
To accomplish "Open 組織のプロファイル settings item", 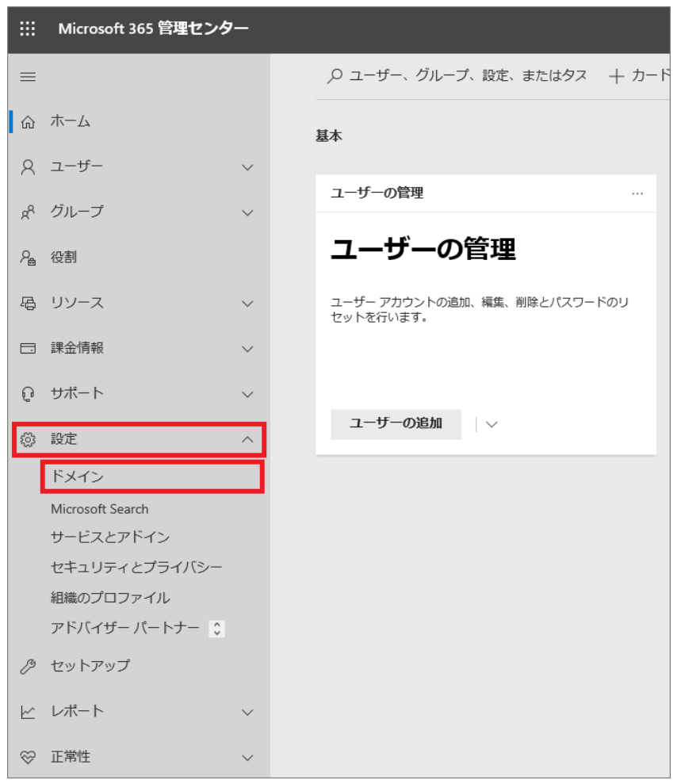I will pyautogui.click(x=110, y=598).
